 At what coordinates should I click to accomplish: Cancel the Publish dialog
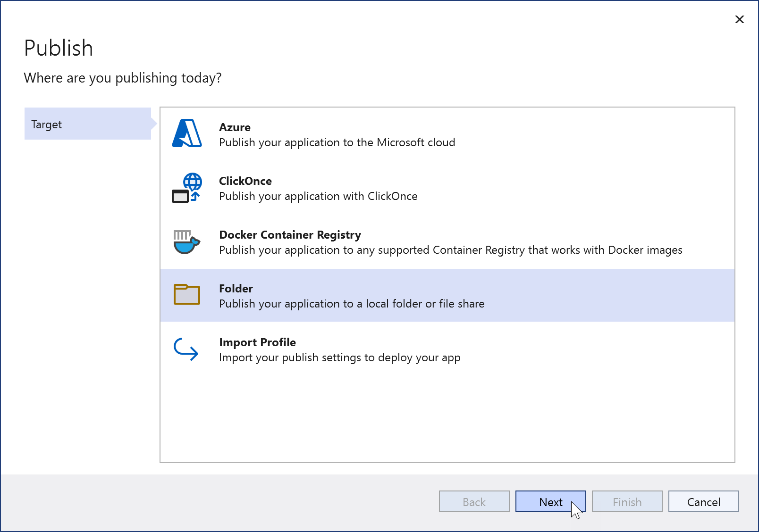pyautogui.click(x=703, y=502)
